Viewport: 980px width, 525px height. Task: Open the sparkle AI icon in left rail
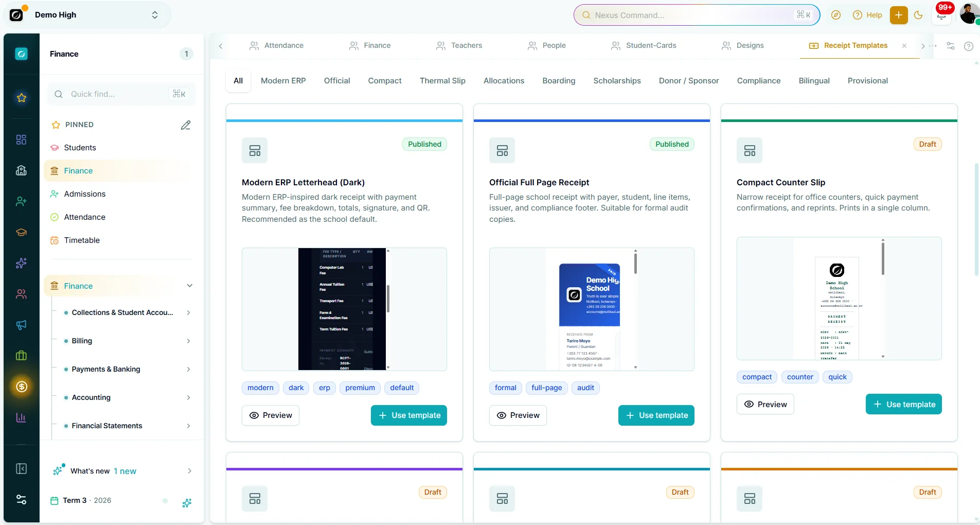pos(21,263)
